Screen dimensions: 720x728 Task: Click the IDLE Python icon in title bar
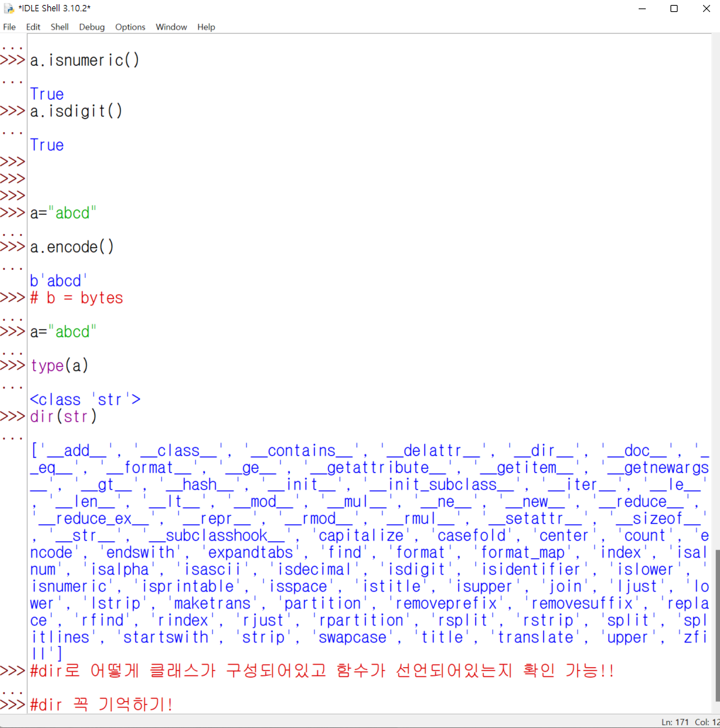tap(8, 8)
